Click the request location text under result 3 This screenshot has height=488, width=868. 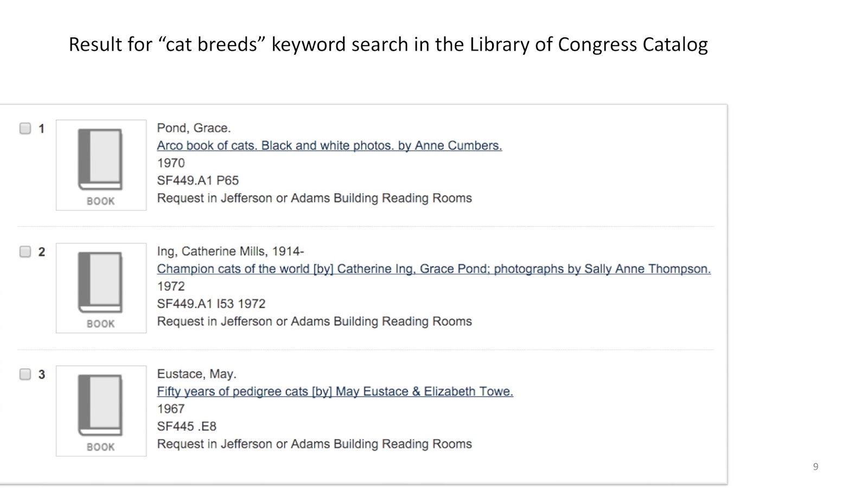(314, 444)
